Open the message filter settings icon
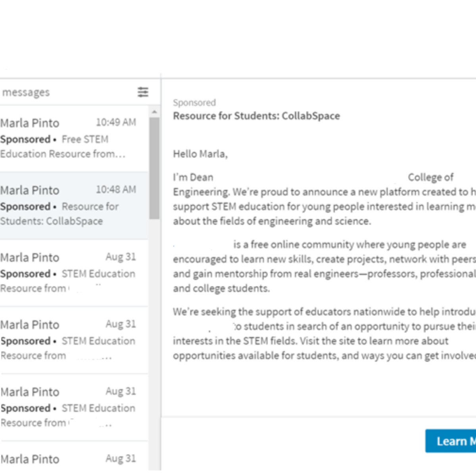 click(x=143, y=92)
